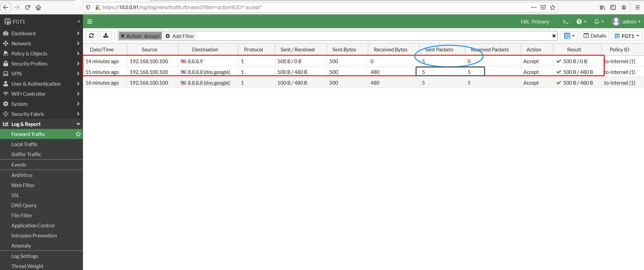
Task: Open the admin user dropdown
Action: coord(626,21)
